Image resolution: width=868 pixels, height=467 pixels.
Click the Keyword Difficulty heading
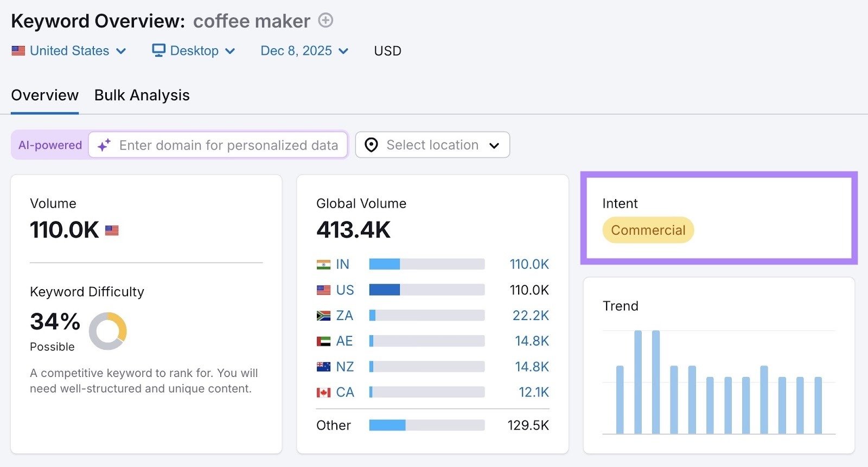pos(87,292)
